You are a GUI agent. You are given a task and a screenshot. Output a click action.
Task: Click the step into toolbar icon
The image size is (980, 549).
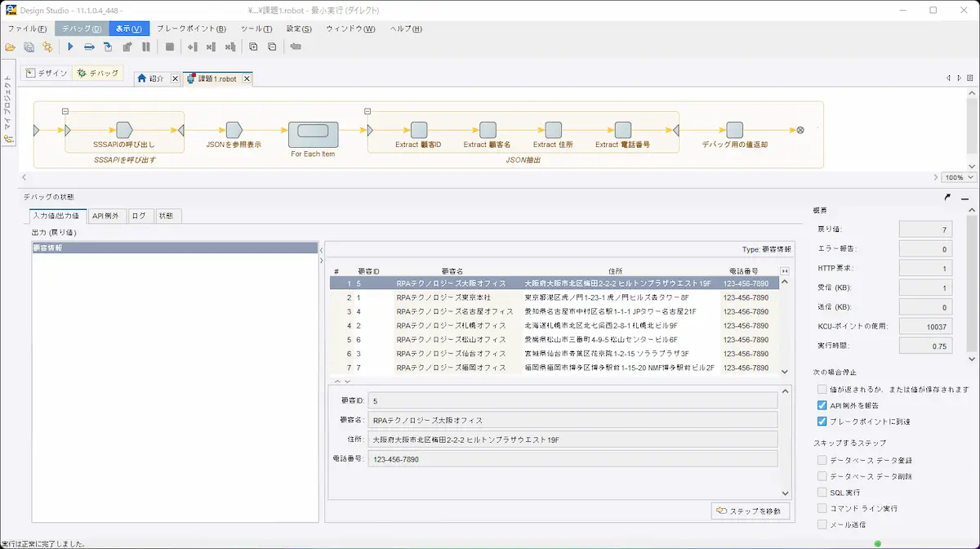(x=108, y=47)
